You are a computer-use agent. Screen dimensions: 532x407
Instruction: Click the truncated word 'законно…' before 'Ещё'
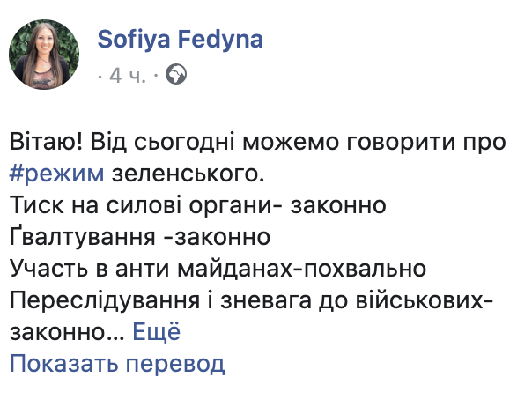tap(67, 332)
